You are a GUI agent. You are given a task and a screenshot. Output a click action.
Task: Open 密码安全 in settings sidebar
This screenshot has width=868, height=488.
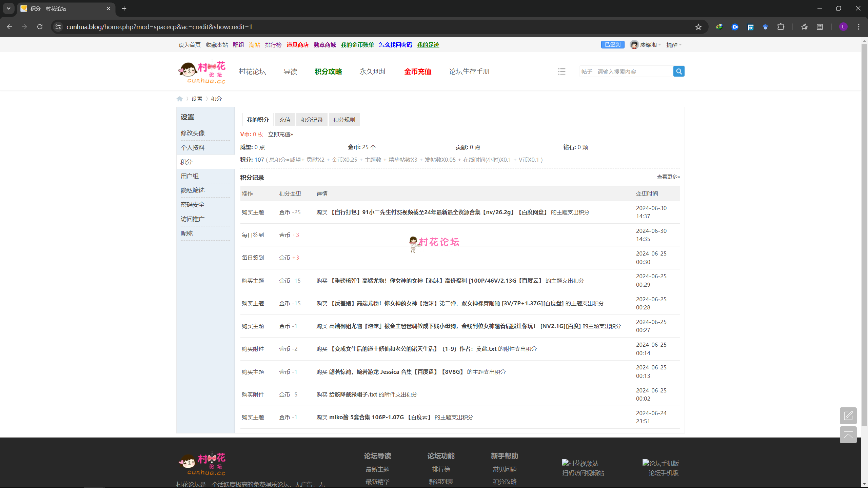193,204
